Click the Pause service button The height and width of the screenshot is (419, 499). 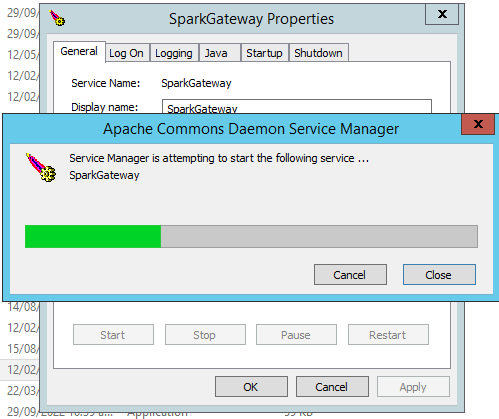(x=296, y=335)
